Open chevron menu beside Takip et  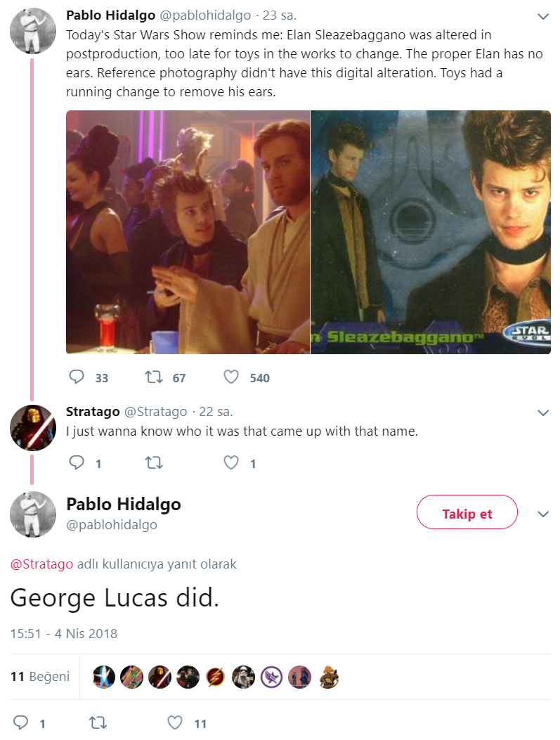[542, 514]
